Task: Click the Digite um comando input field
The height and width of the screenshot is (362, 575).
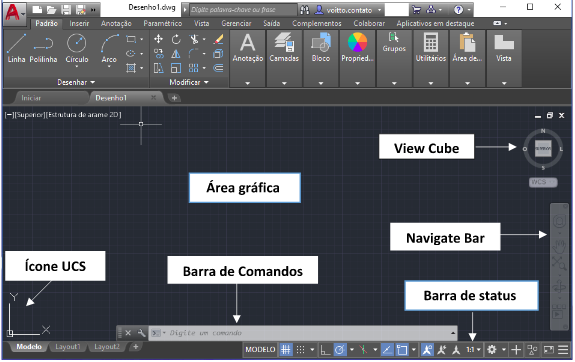Action: [x=304, y=333]
